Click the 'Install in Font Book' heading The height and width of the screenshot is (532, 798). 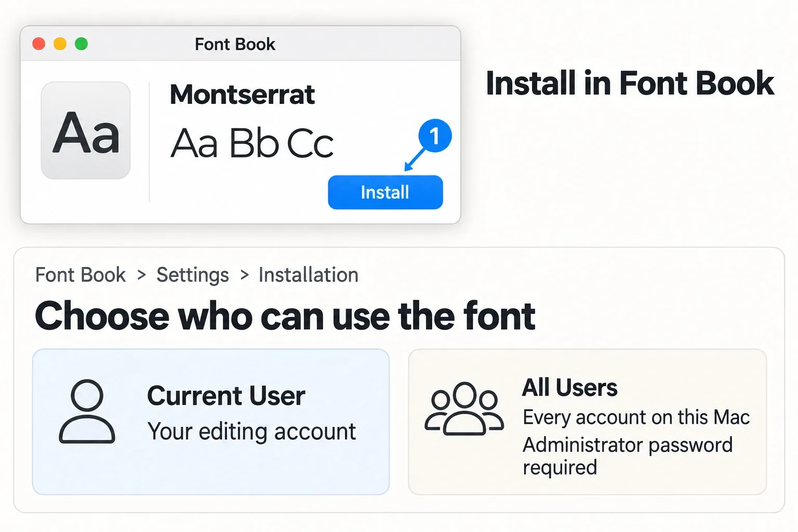pyautogui.click(x=630, y=83)
